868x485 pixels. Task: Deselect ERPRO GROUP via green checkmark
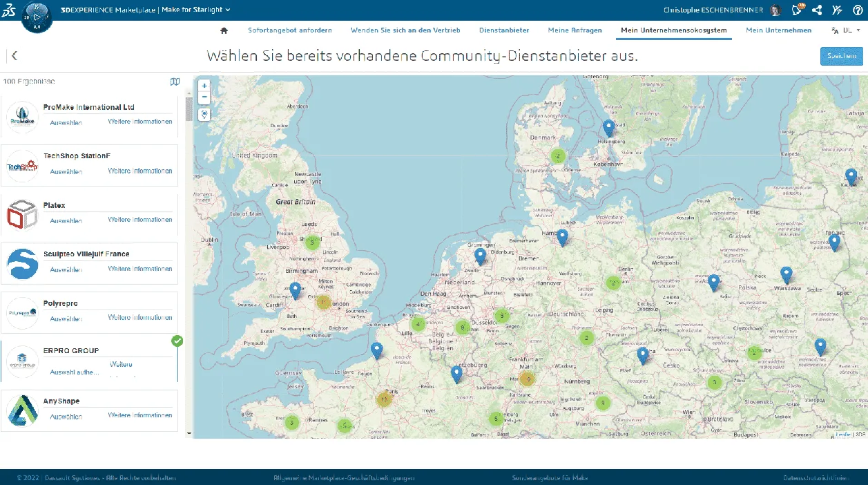[x=177, y=341]
